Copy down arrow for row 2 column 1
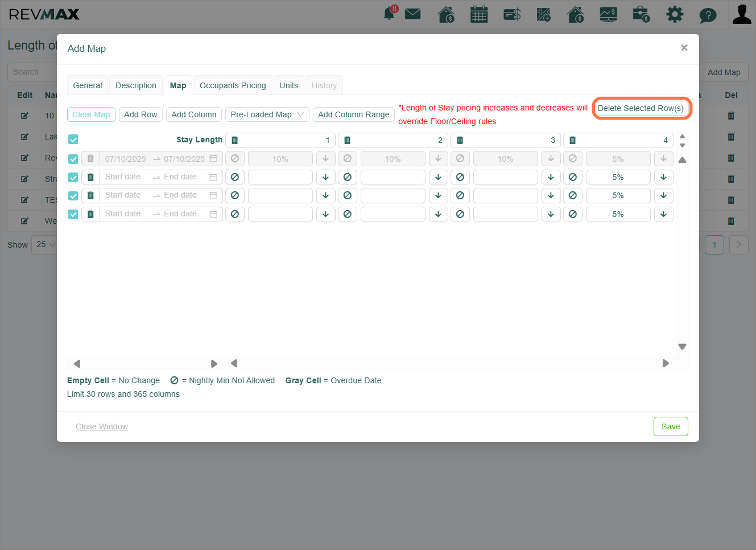 (325, 177)
